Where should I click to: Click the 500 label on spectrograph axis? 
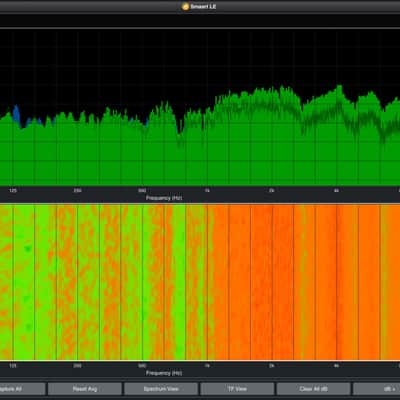[142, 366]
